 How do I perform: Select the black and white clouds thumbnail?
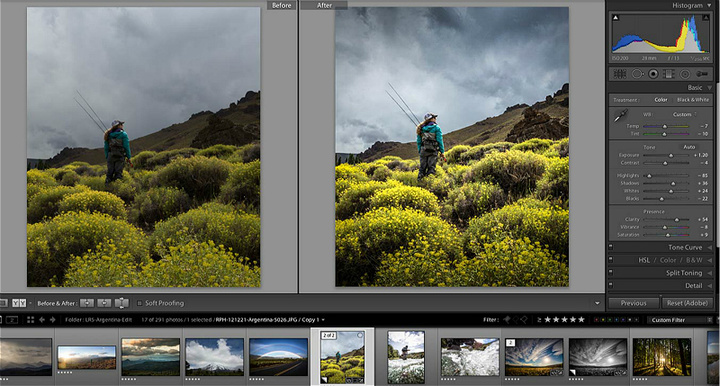pos(597,357)
